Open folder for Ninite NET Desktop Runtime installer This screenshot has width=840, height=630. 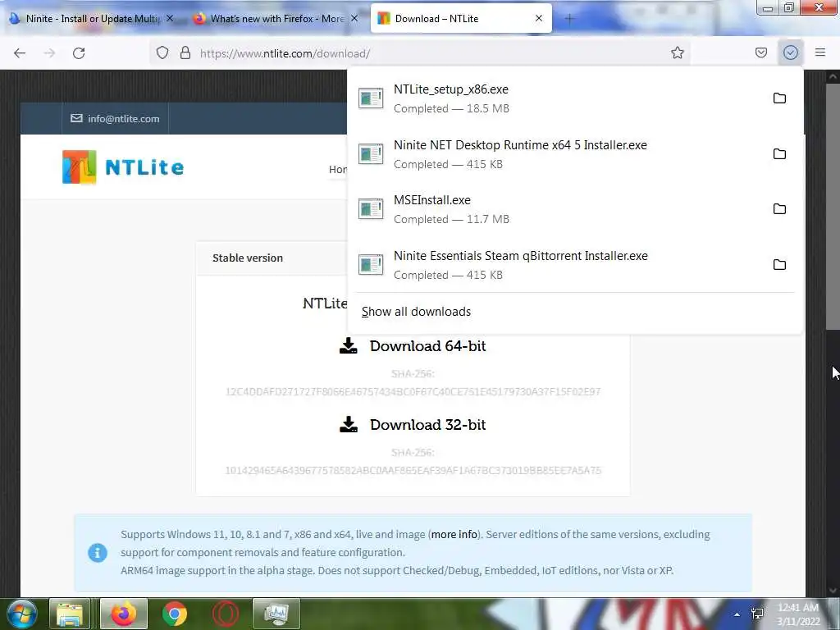click(779, 153)
